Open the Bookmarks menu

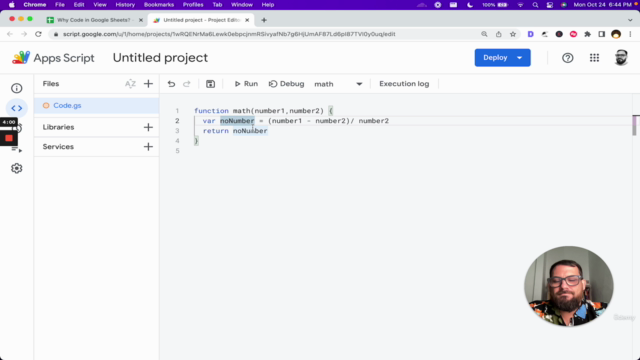(159, 5)
